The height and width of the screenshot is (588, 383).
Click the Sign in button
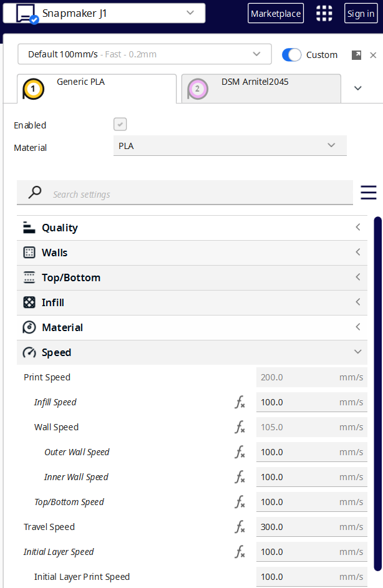coord(361,12)
